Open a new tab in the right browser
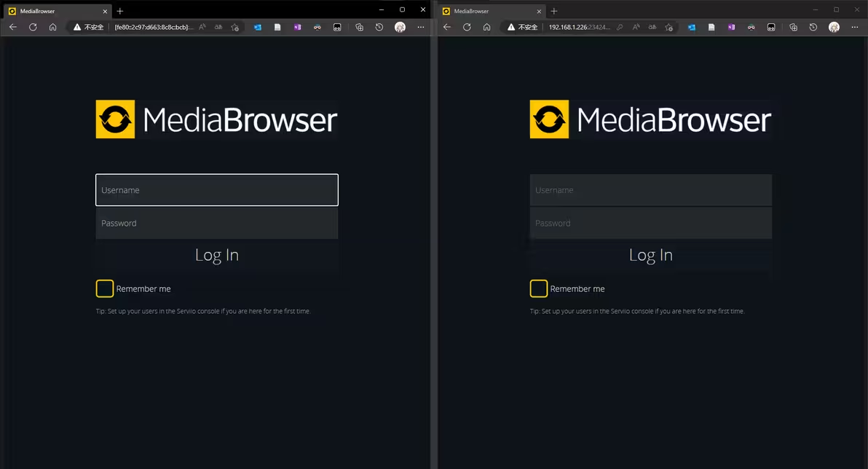Image resolution: width=868 pixels, height=469 pixels. (x=554, y=11)
